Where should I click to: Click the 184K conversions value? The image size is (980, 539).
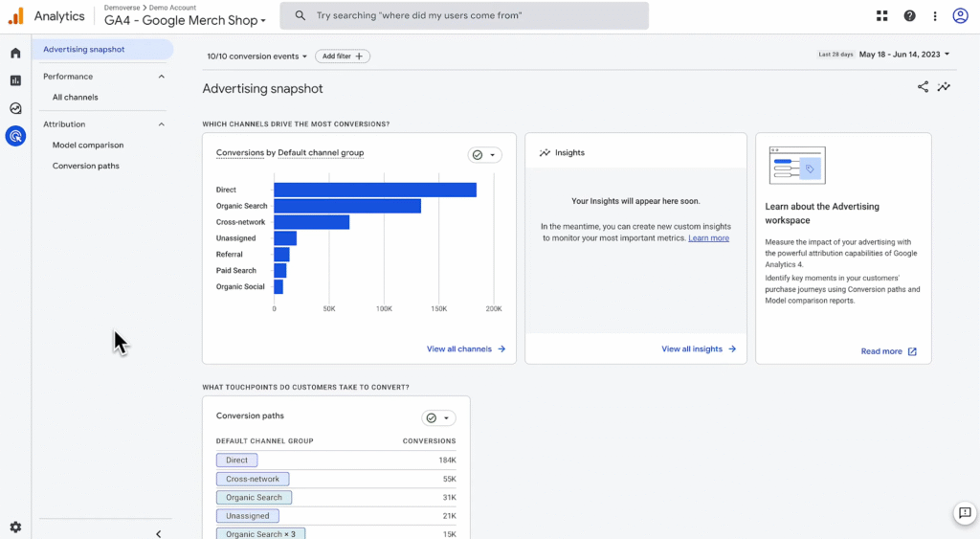point(448,460)
